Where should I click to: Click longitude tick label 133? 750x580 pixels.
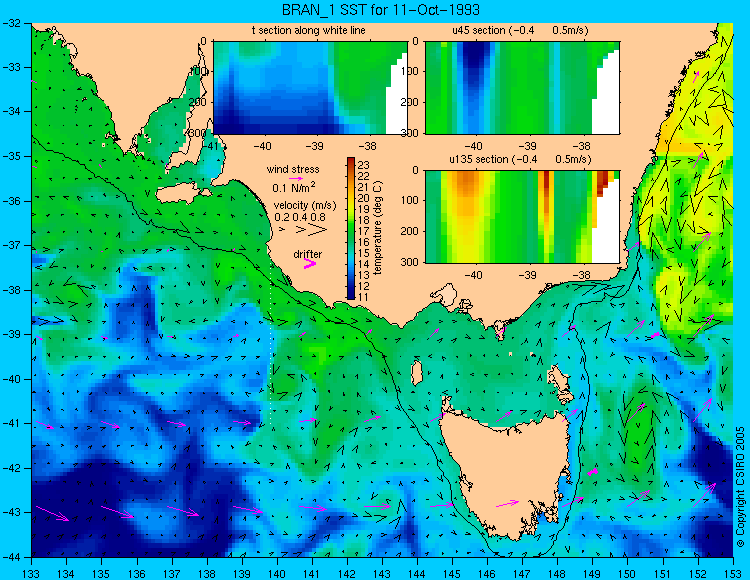click(32, 573)
